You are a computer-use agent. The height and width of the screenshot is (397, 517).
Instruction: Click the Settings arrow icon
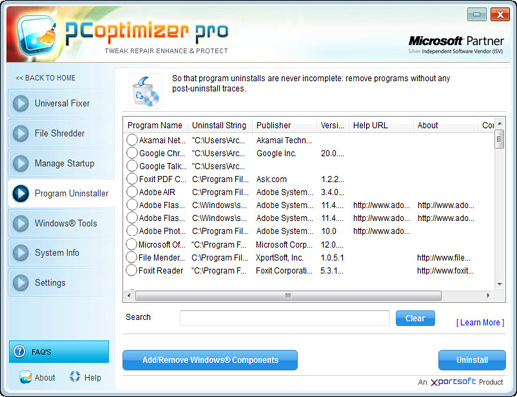pos(21,283)
